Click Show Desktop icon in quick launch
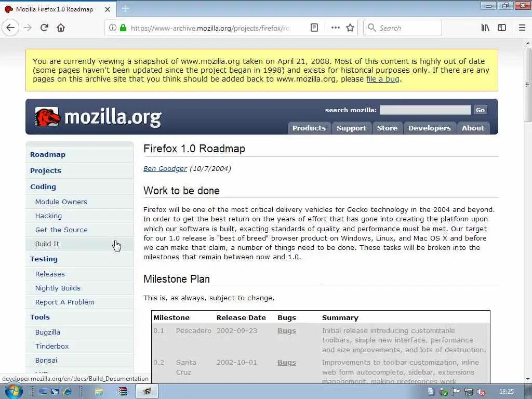Image resolution: width=532 pixels, height=399 pixels. [x=43, y=392]
